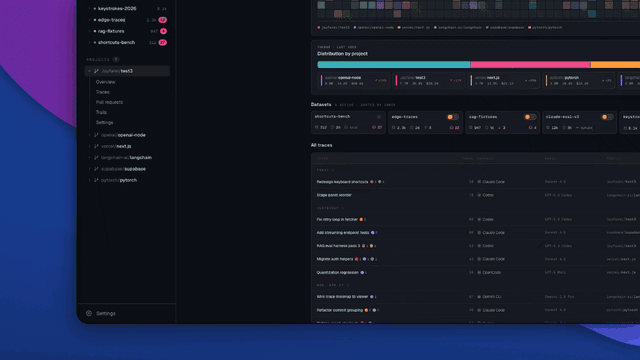Viewport: 640px width, 360px height.
Task: Click red marker next to Migrate auth helpers
Action: (356, 259)
